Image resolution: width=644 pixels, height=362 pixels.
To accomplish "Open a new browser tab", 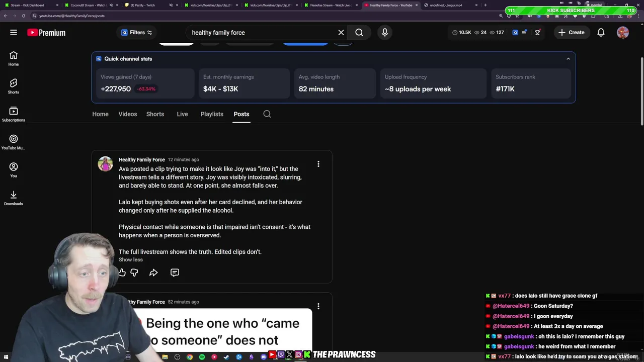I will tap(486, 5).
